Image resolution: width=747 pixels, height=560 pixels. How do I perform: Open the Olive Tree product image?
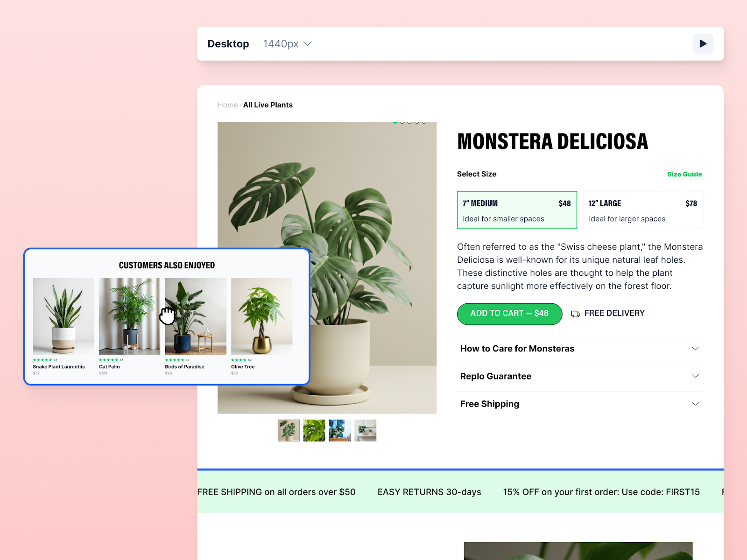click(x=262, y=316)
